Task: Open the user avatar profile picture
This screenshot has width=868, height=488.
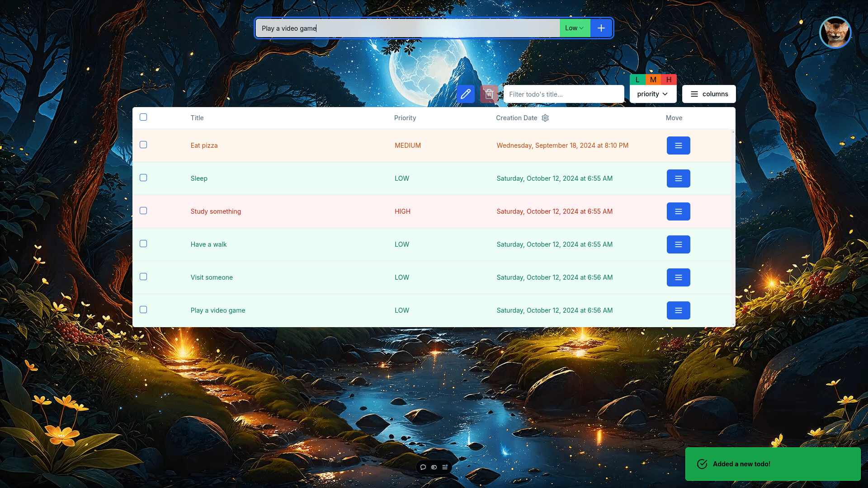Action: click(x=835, y=33)
